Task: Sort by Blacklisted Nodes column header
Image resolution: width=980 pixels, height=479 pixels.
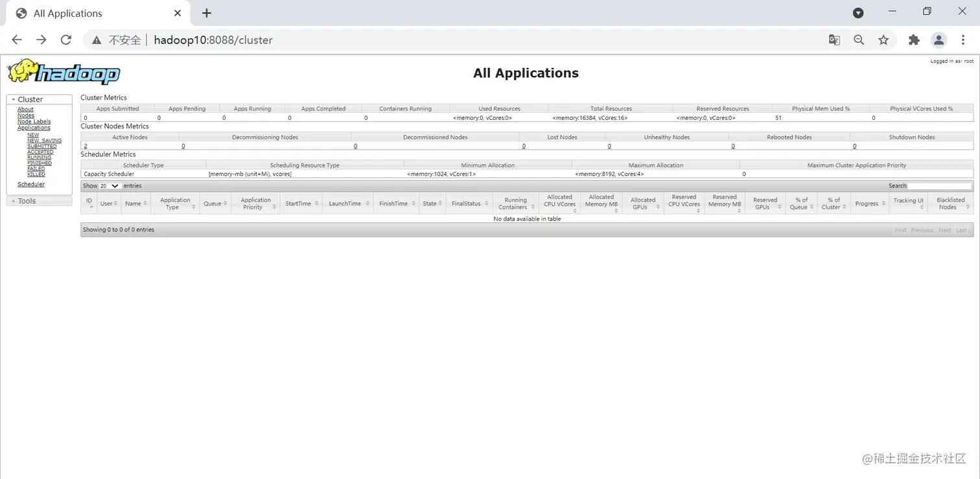Action: point(951,204)
